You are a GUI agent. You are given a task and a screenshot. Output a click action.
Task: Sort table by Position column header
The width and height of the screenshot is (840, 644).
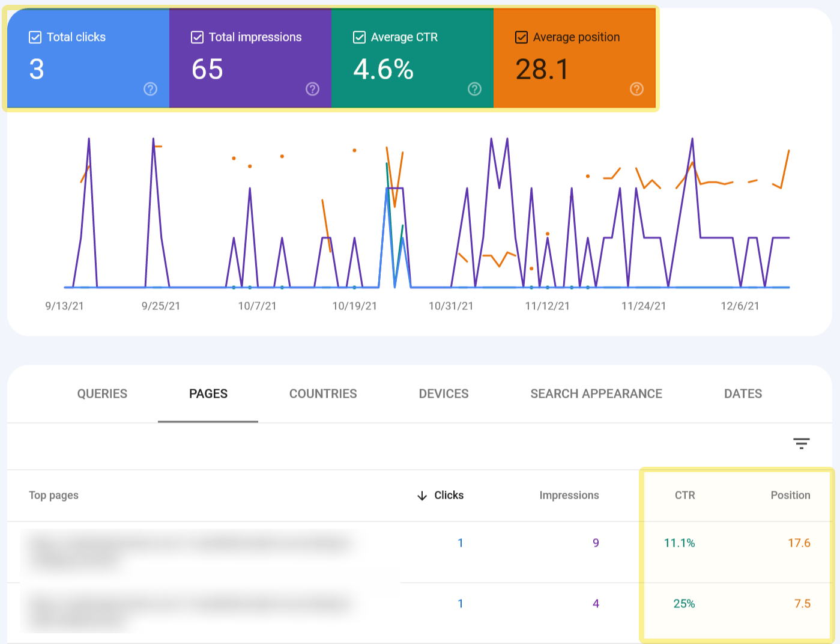click(790, 495)
